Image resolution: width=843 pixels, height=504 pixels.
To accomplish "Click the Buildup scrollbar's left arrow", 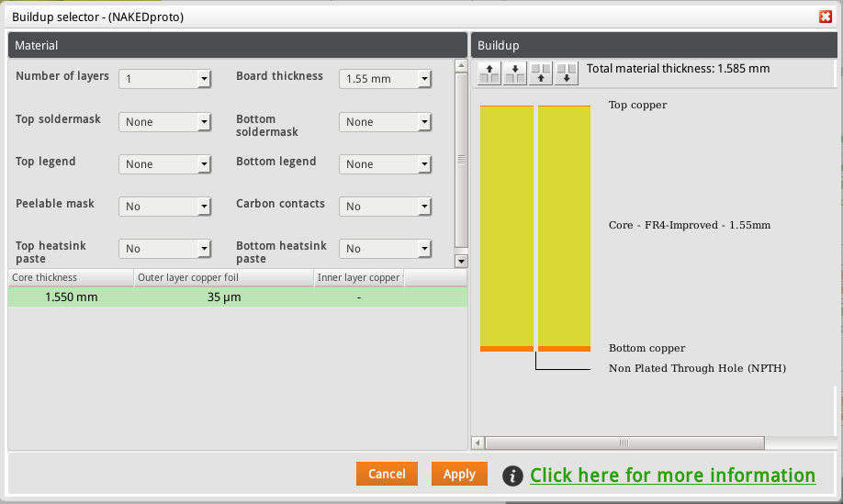I will [x=478, y=443].
